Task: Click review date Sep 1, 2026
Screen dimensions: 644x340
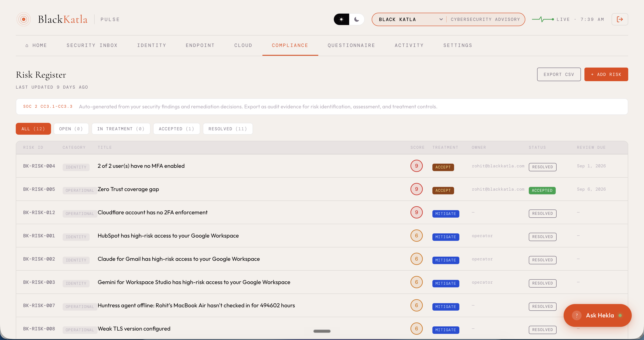Action: [591, 166]
